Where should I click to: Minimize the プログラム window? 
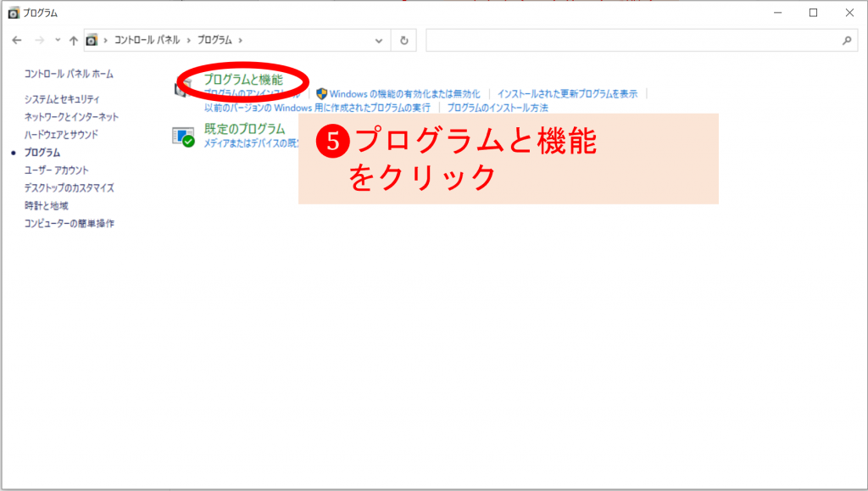(x=778, y=13)
